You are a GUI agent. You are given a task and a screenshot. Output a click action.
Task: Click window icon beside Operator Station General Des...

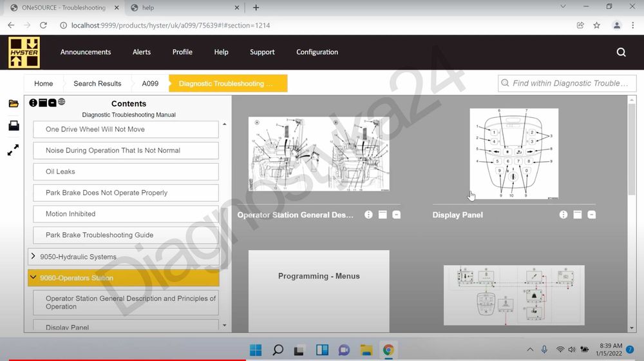tap(383, 215)
